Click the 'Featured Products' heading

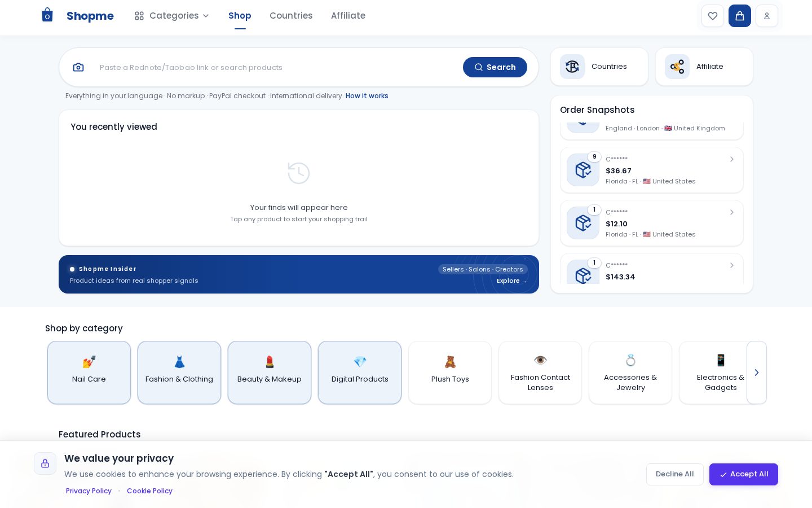[x=100, y=435]
